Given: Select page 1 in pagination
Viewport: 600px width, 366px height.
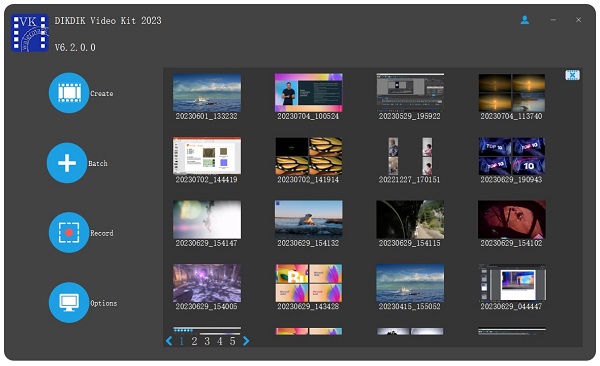Looking at the screenshot, I should click(x=181, y=341).
